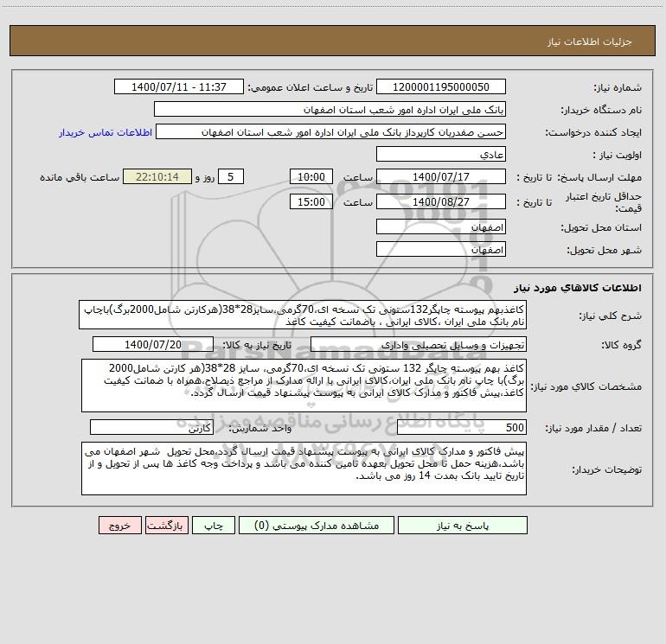Screen dimensions: 666x644
Task: Click the مشخصات کالای مورد نیاز label
Action: tap(586, 386)
